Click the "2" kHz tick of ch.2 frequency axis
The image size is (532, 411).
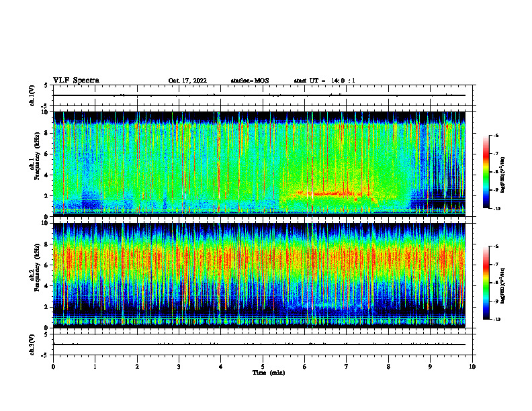[47, 307]
